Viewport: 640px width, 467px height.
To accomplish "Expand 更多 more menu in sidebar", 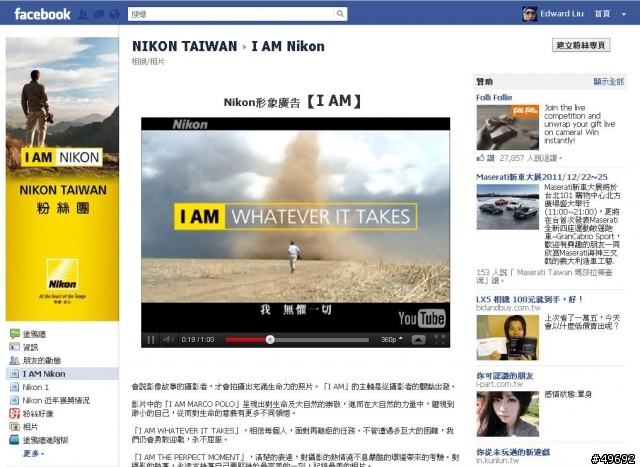I will 33,454.
